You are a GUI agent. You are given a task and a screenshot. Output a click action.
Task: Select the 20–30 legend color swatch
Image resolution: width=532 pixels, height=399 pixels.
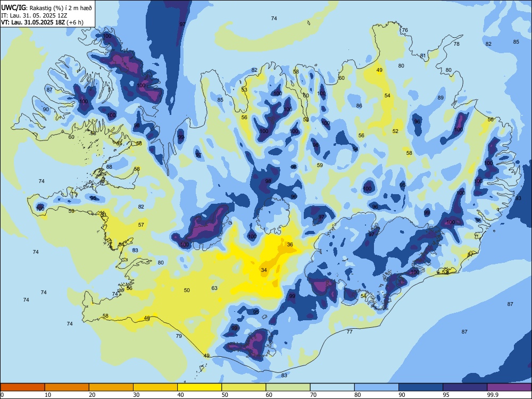click(111, 387)
